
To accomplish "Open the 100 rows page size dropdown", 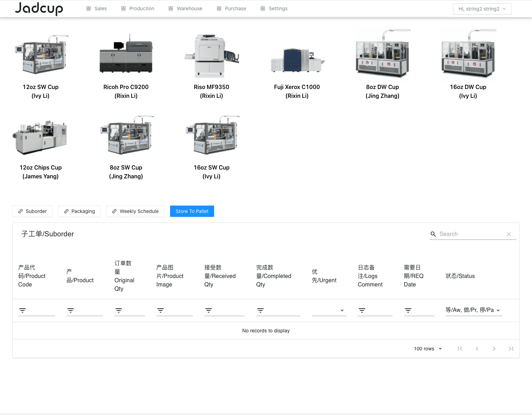I will tap(428, 349).
